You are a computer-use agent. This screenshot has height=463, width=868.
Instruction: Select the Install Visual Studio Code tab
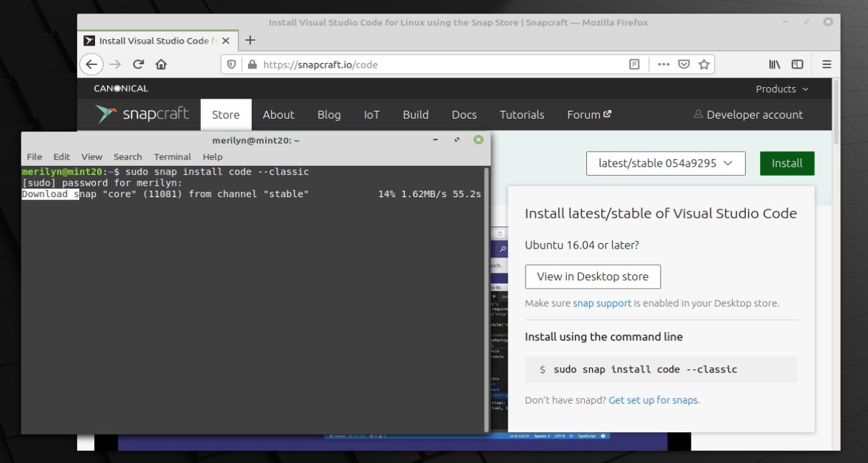click(x=157, y=41)
